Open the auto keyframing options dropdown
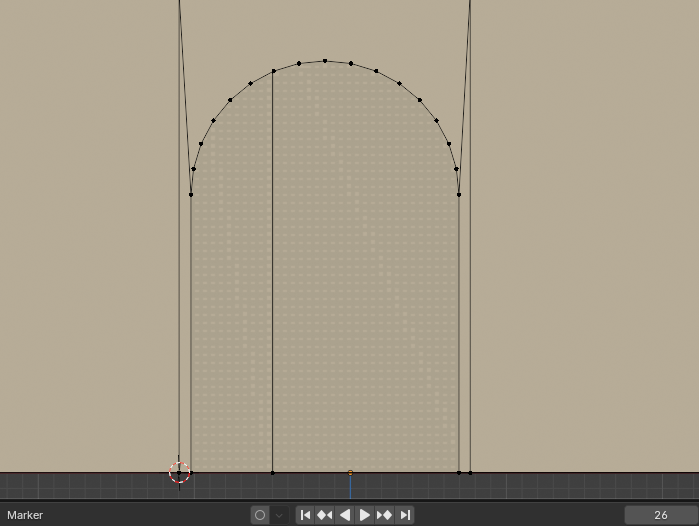This screenshot has width=699, height=526. point(280,515)
